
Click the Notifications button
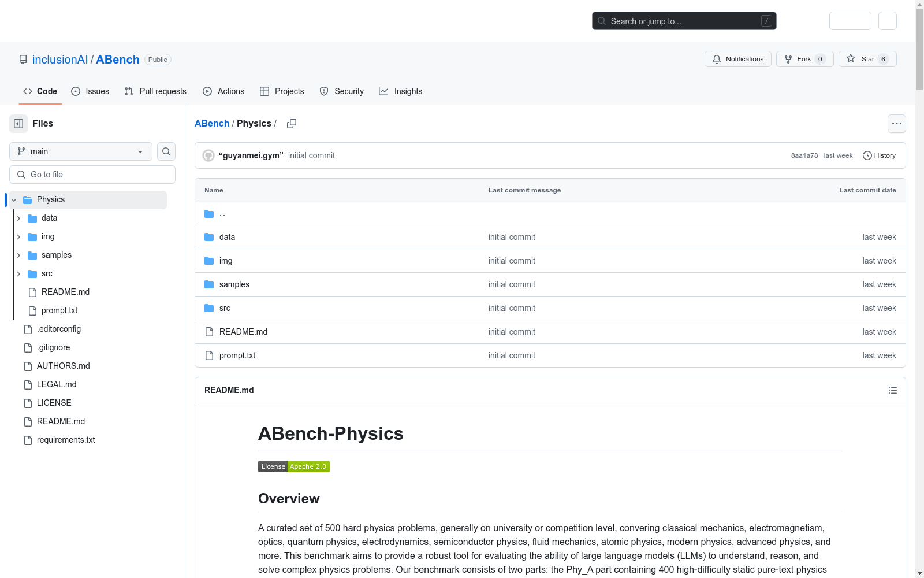738,59
